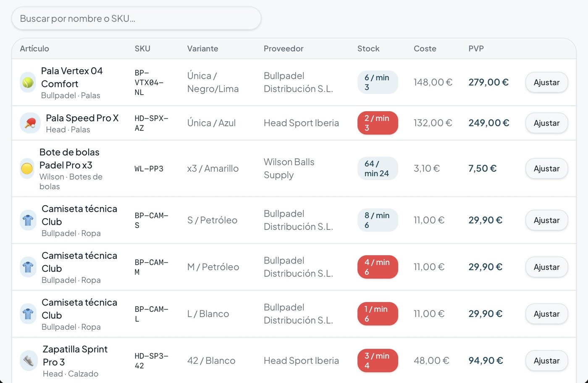Select Ajustar for Camiseta M / Petróleo
The image size is (588, 383).
coord(546,267)
